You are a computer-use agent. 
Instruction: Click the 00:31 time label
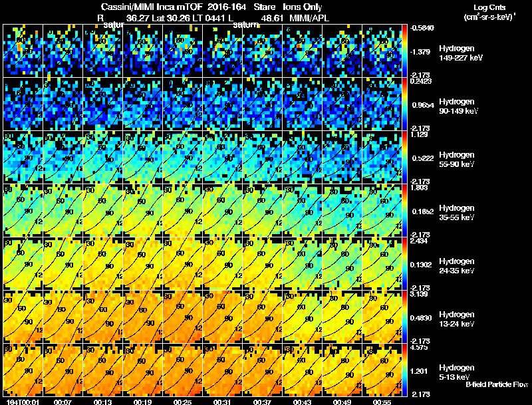(x=223, y=402)
